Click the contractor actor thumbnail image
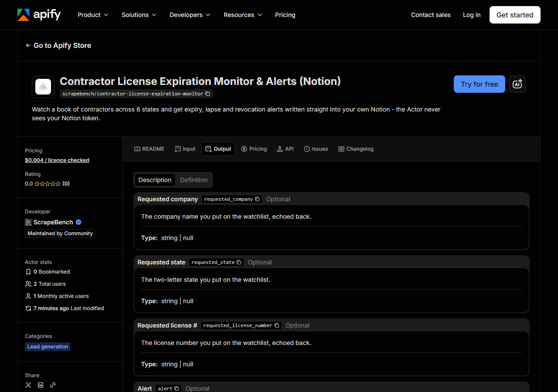Viewport: 558px width, 392px height. pos(43,87)
